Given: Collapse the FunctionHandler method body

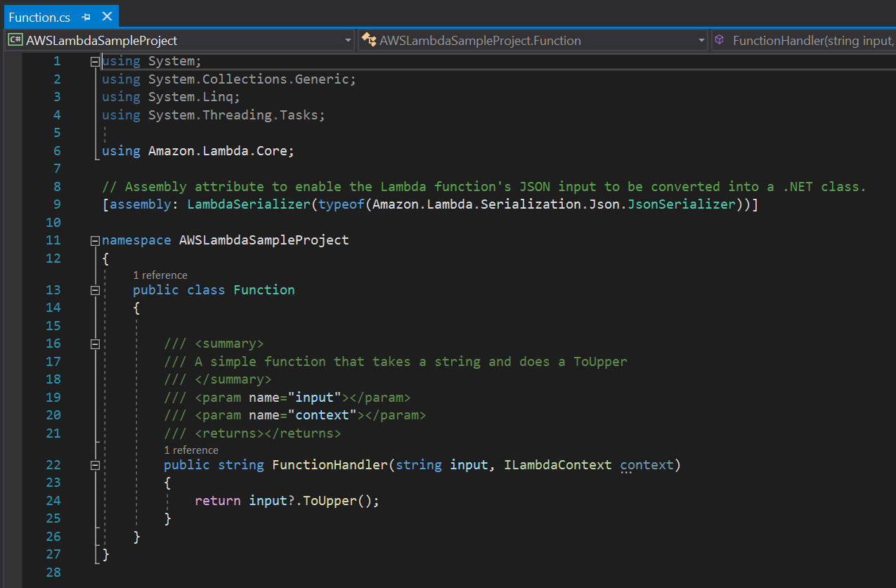Looking at the screenshot, I should click(95, 465).
